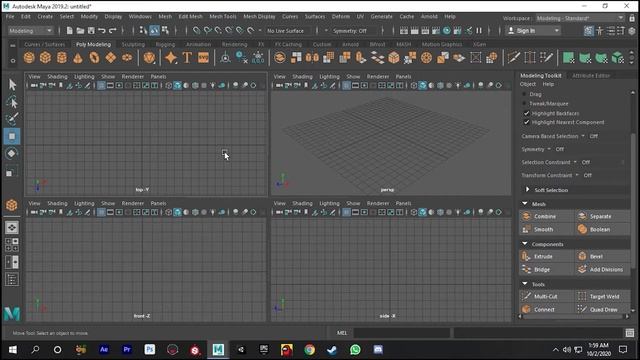Image resolution: width=640 pixels, height=360 pixels.
Task: Click the MEL command line input
Action: (402, 333)
